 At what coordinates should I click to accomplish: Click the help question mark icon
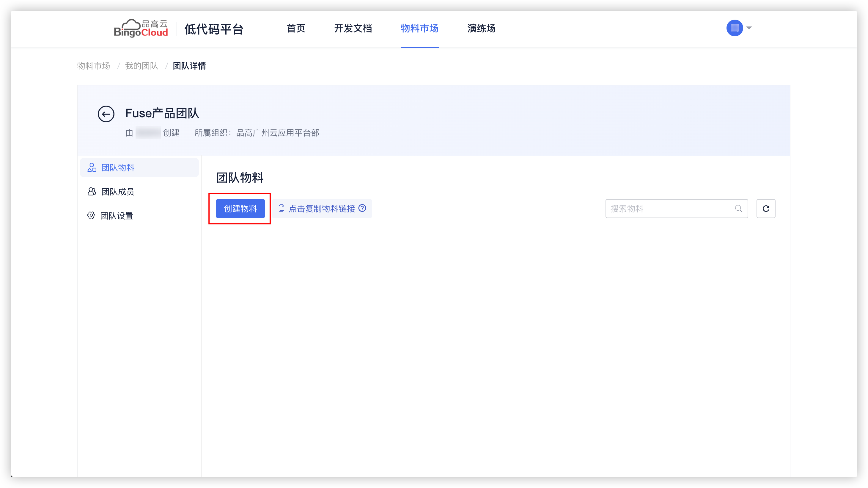(362, 208)
